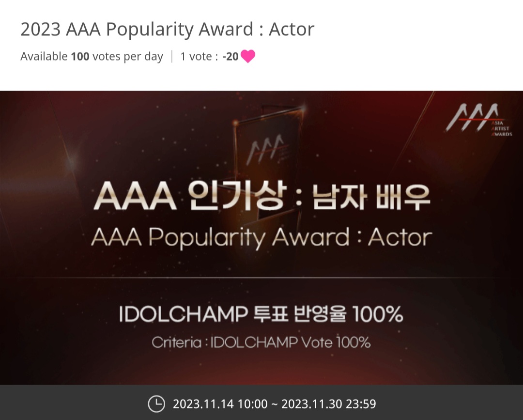
Task: Select the 2023 AAA Popularity Award title
Action: point(167,29)
